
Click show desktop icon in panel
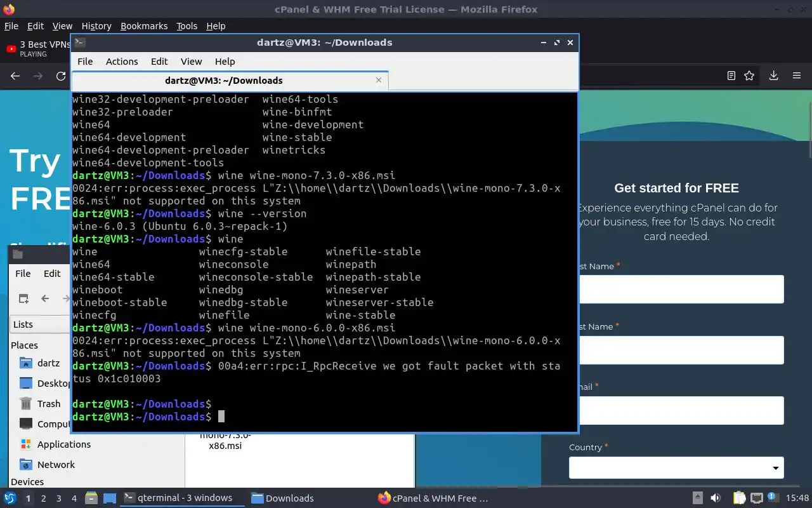(109, 498)
